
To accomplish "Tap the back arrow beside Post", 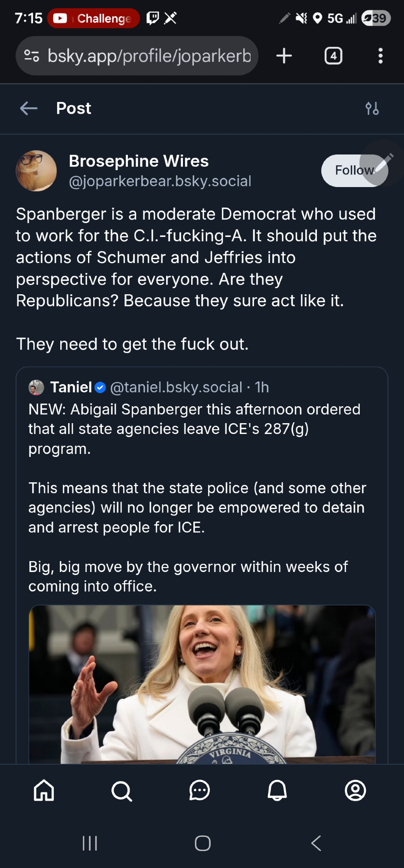I will tap(29, 108).
